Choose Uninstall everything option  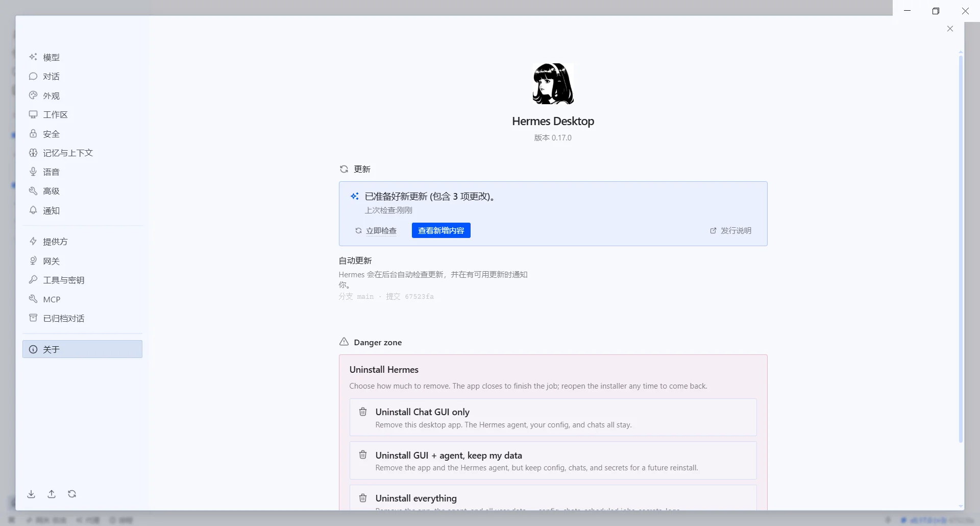[553, 498]
